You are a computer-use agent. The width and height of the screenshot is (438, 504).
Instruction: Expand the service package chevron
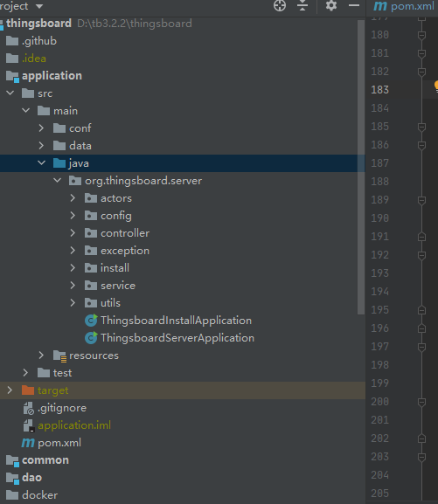73,285
